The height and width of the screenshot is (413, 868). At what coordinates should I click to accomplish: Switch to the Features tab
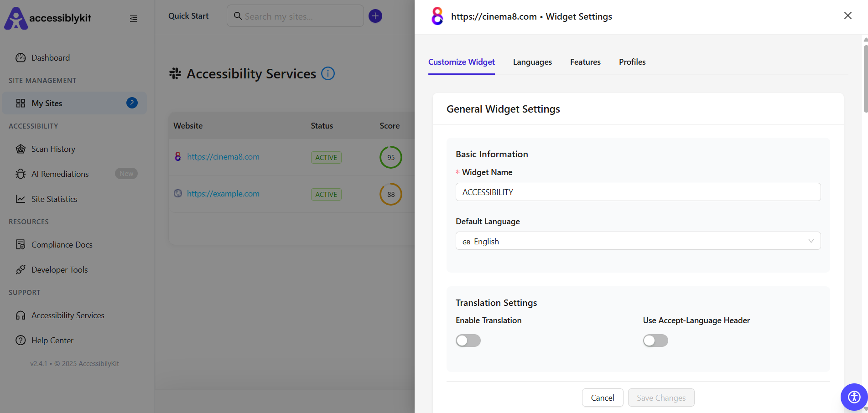pyautogui.click(x=585, y=62)
